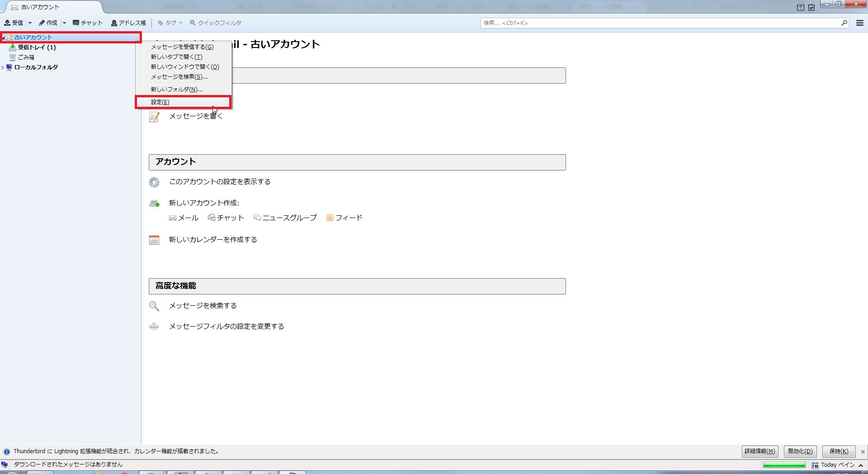Click 作成 to compose message
Viewport: 868px width, 474px height.
(x=48, y=23)
